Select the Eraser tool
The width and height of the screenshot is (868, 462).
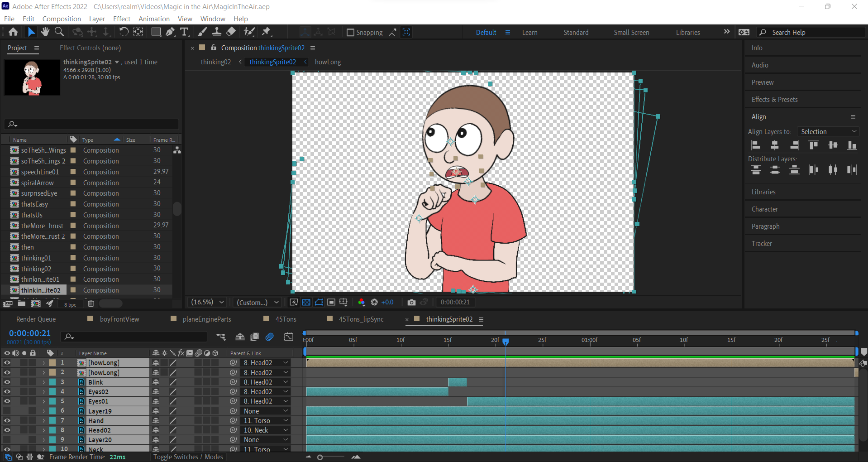coord(231,32)
